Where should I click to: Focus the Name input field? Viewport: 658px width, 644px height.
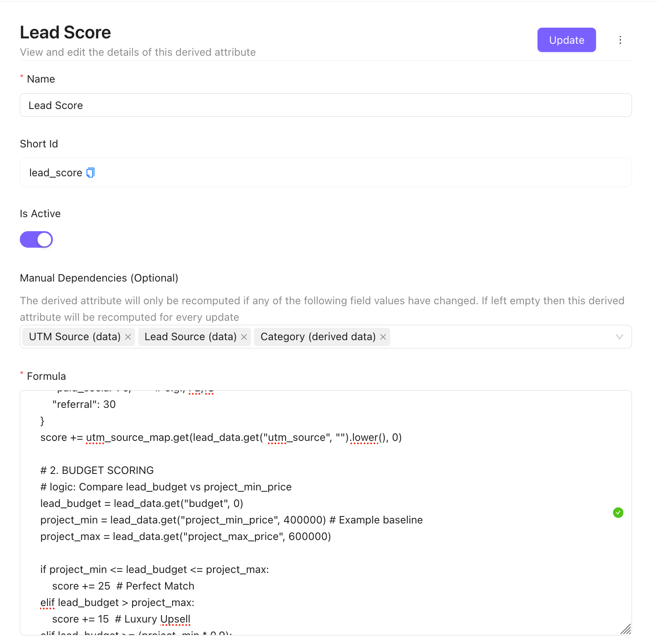point(325,105)
